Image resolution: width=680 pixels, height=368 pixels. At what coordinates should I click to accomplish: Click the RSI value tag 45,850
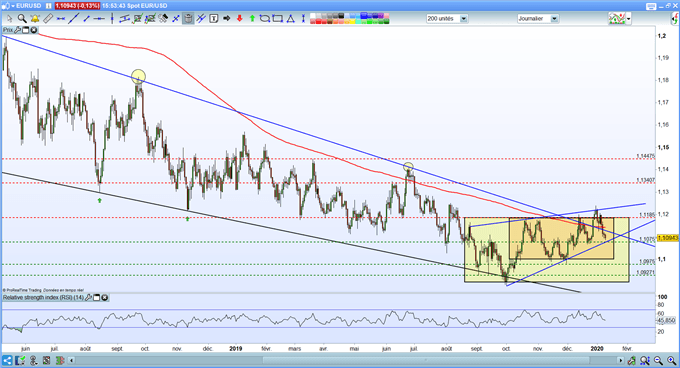(667, 320)
